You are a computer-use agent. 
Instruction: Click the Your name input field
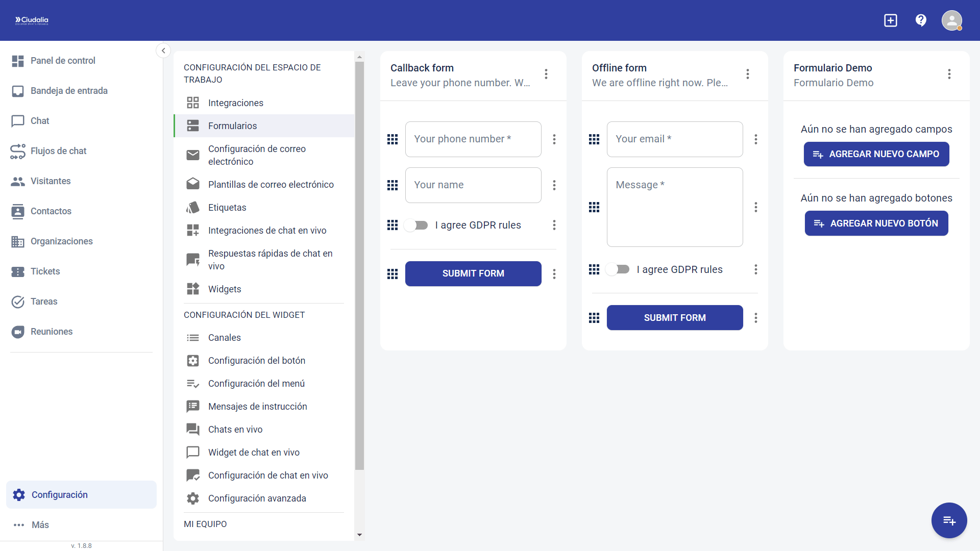pyautogui.click(x=473, y=185)
